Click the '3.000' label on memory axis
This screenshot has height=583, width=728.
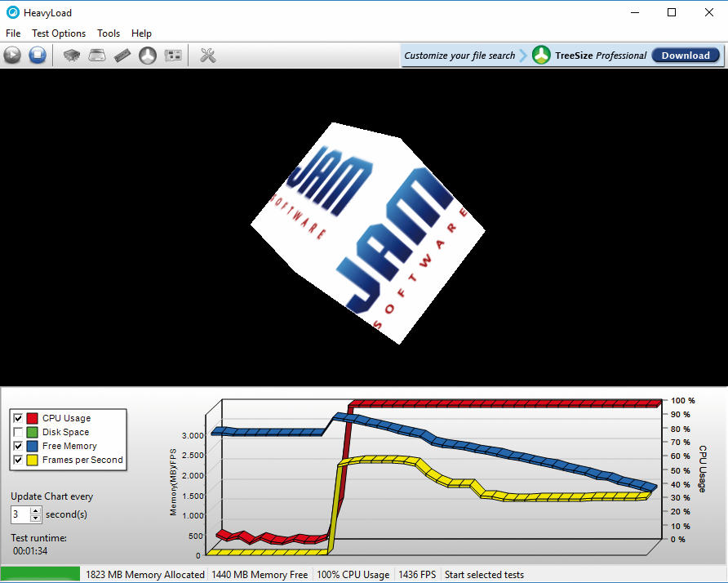(193, 435)
